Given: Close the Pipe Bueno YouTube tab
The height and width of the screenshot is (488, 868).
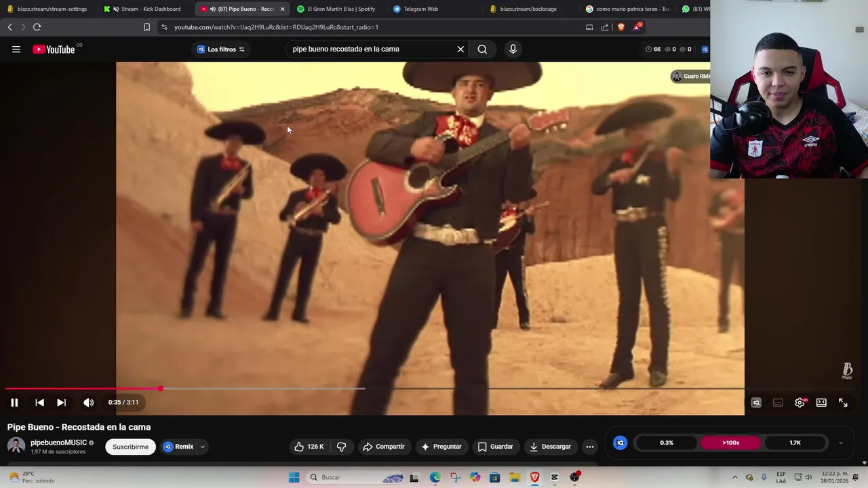Looking at the screenshot, I should coord(282,9).
